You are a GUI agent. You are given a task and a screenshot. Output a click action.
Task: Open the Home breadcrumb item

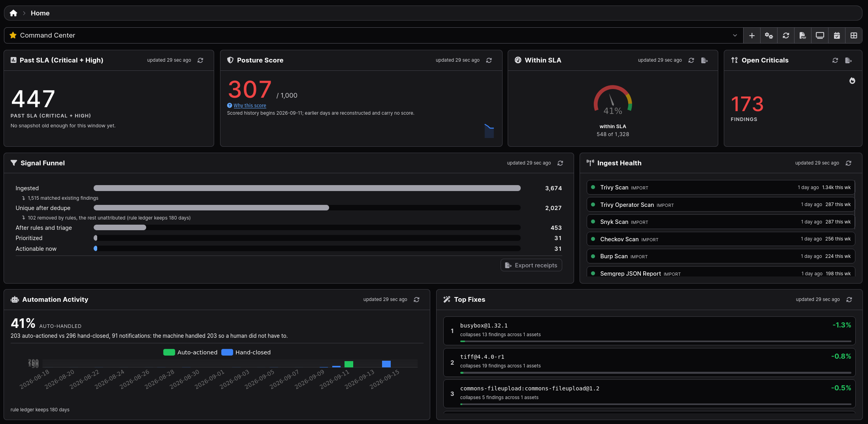click(40, 13)
